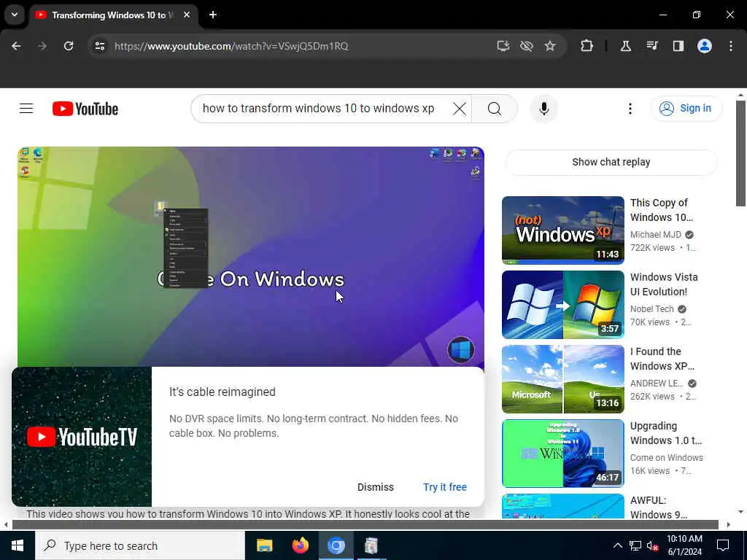The height and width of the screenshot is (560, 747).
Task: Click the video player area
Action: pos(251,256)
